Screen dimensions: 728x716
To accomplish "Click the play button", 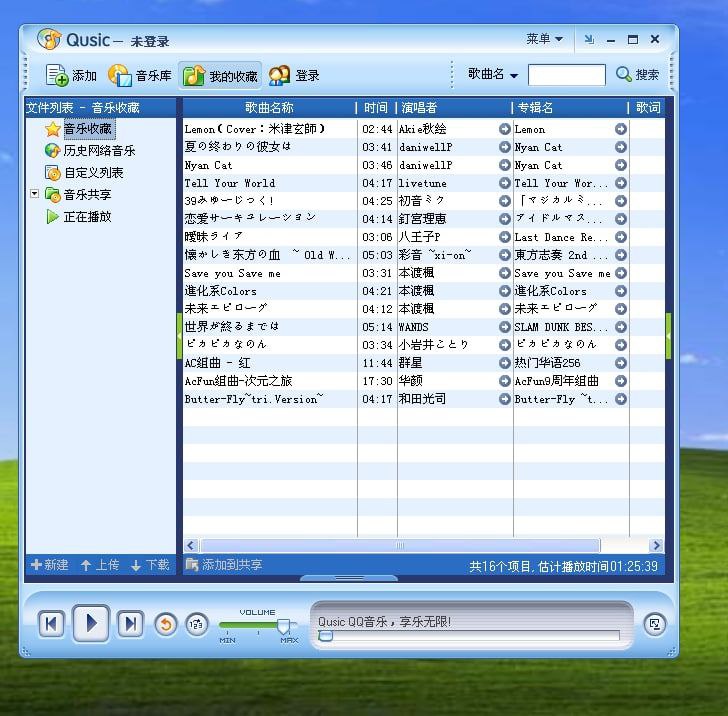I will point(91,623).
